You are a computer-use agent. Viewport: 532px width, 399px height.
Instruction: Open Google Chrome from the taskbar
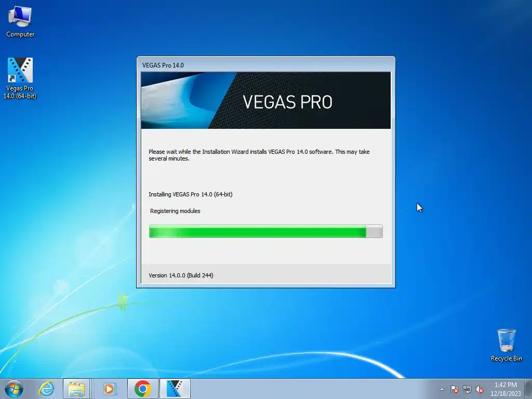click(142, 389)
